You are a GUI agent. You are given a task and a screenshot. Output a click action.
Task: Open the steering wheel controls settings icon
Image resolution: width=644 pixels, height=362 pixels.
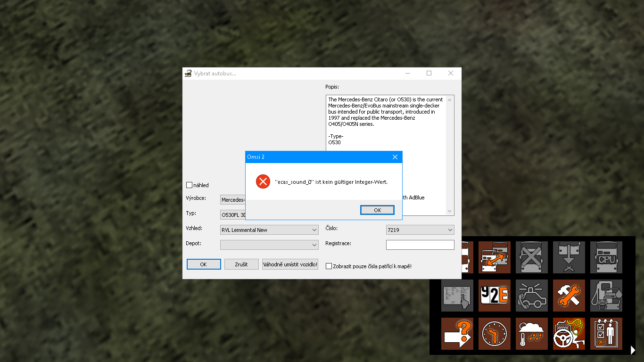pyautogui.click(x=569, y=334)
